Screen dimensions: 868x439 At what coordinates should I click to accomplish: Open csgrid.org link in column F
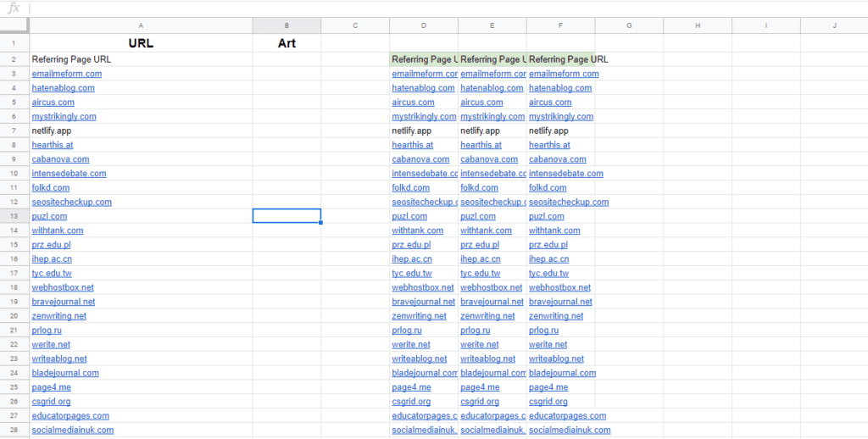[548, 402]
